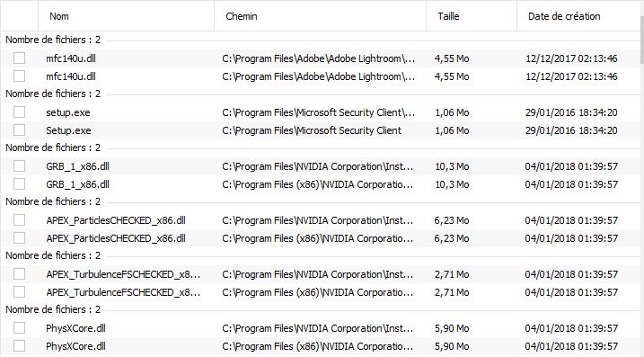Viewport: 644px width, 357px height.
Task: Toggle checkbox for second APEX_TurbulenceFSCHECKED file
Action: 19,292
